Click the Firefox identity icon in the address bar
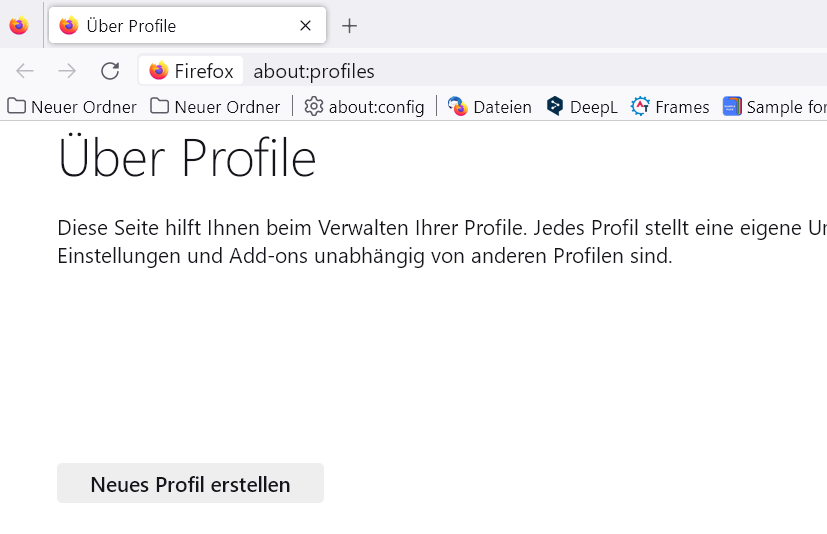Viewport: 827px width, 534px height. [x=191, y=71]
